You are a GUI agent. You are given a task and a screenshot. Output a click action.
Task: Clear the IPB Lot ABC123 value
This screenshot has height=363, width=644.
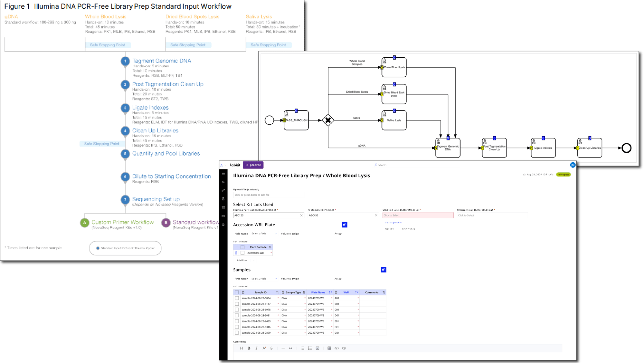point(301,215)
